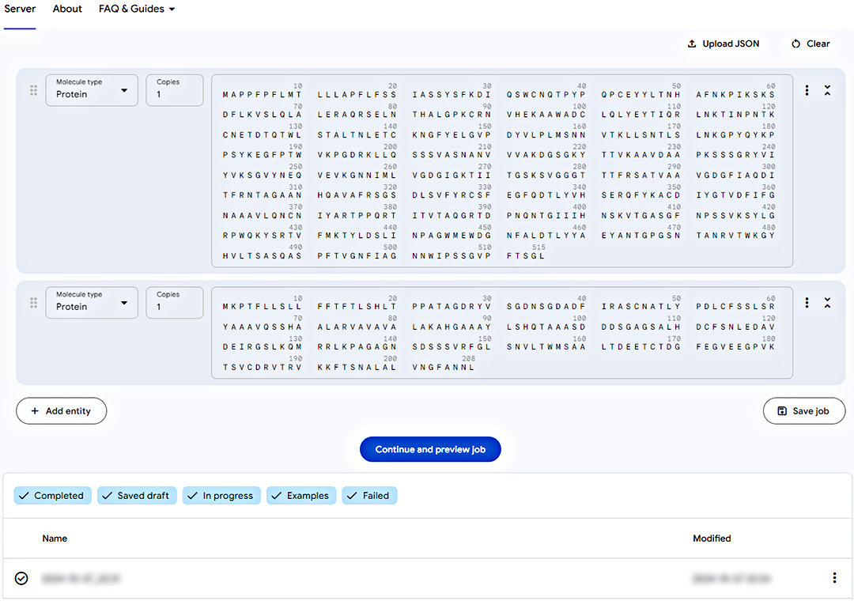Click the sequence block VNGFANNL
This screenshot has height=616, width=854.
point(444,368)
